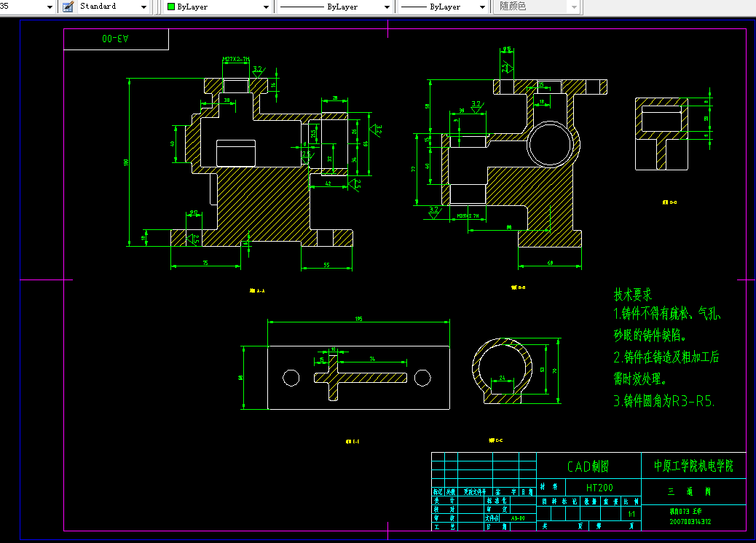Viewport: 756px width, 543px height.
Task: Select the 200700314312 student number text
Action: pos(690,521)
